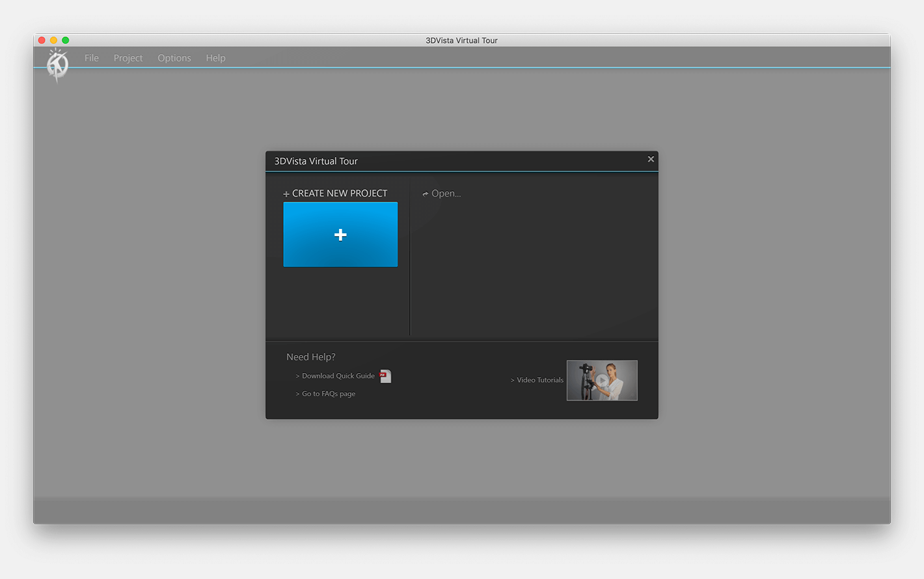This screenshot has width=924, height=579.
Task: Click the blue Create New Project tile
Action: 340,234
